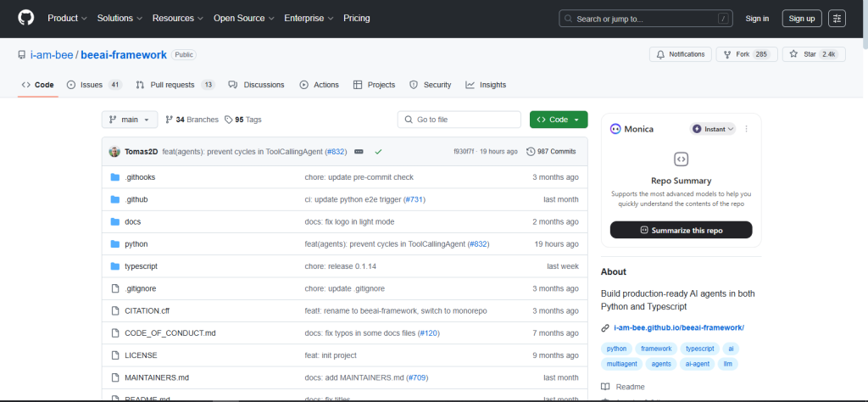
Task: Open Monica panel more options menu
Action: 746,128
